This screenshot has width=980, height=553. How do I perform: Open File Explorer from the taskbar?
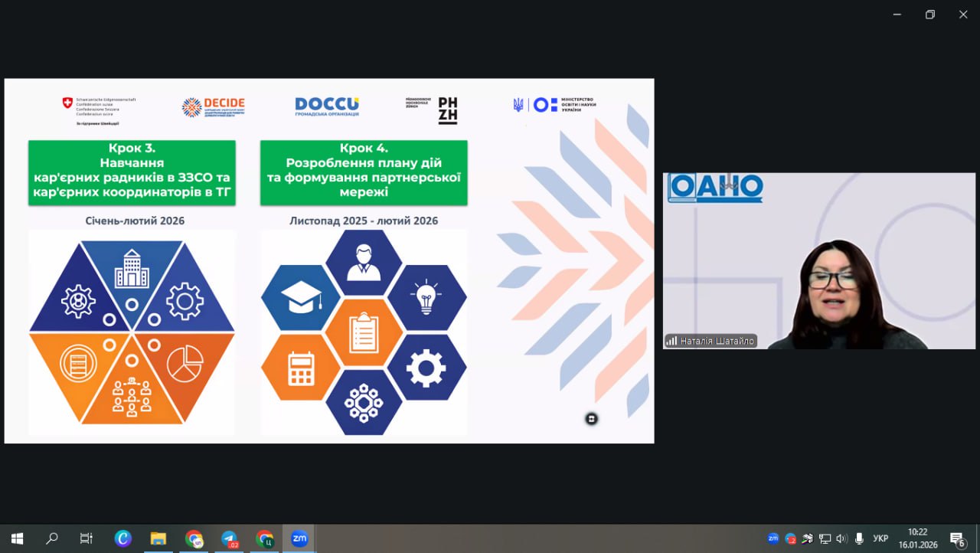[x=158, y=538]
